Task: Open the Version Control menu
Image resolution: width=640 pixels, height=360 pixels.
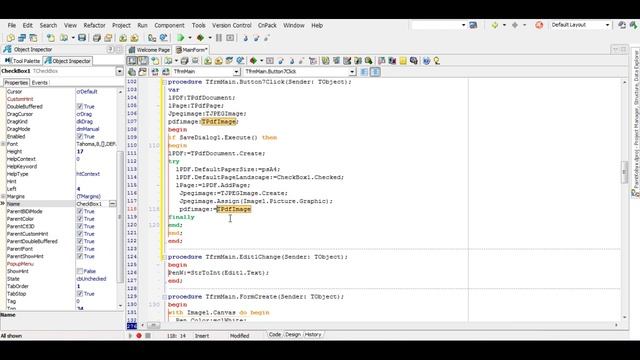Action: point(231,25)
